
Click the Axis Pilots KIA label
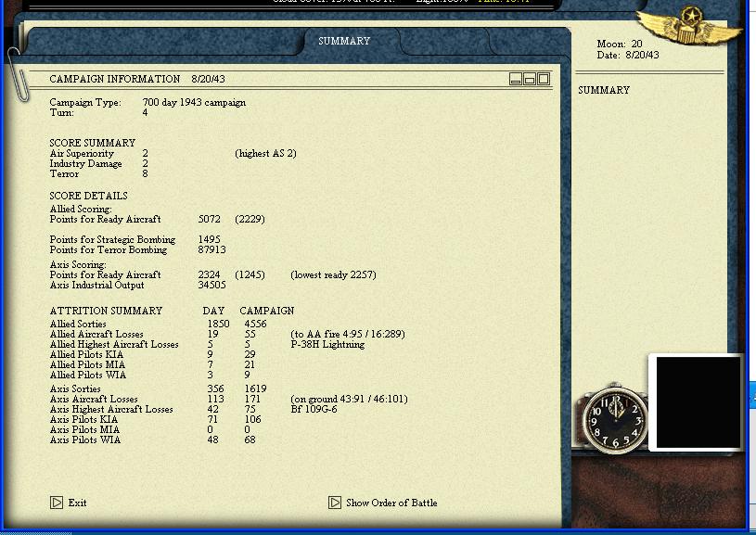[83, 419]
